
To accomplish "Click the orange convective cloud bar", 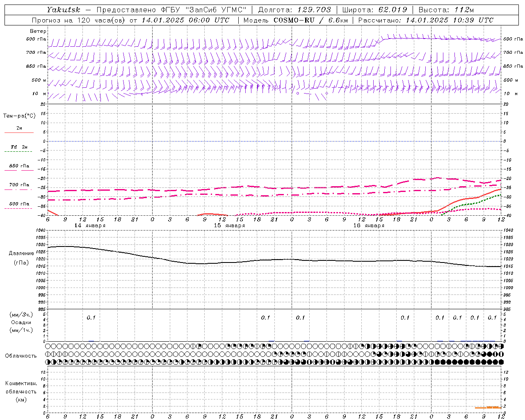I will pyautogui.click(x=488, y=407).
